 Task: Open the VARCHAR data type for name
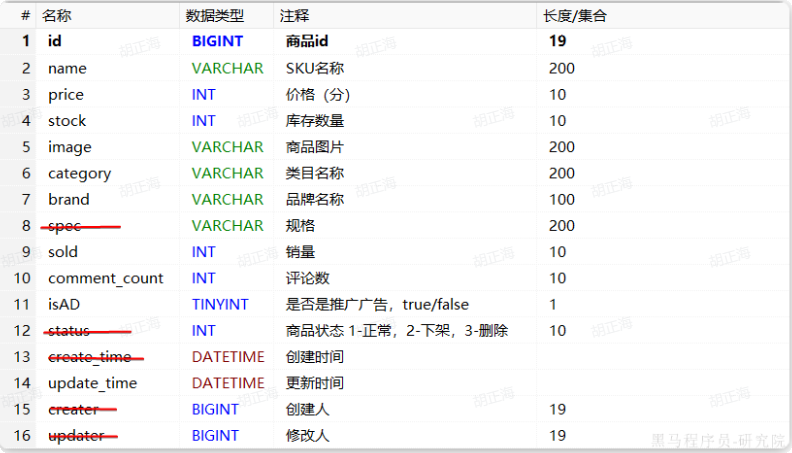[x=227, y=68]
